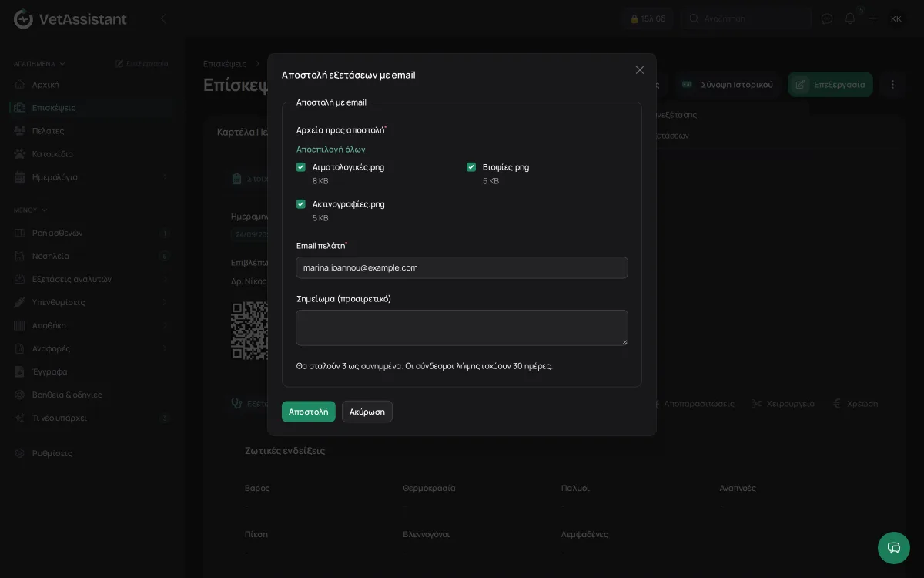Collapse the ΜΕΝΟΥ section chevron
The width and height of the screenshot is (924, 578).
pos(45,210)
